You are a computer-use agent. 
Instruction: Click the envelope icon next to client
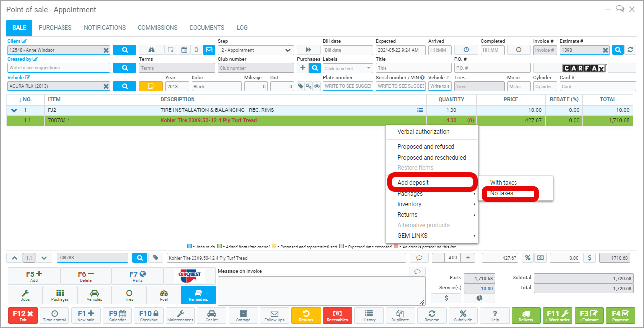[209, 50]
